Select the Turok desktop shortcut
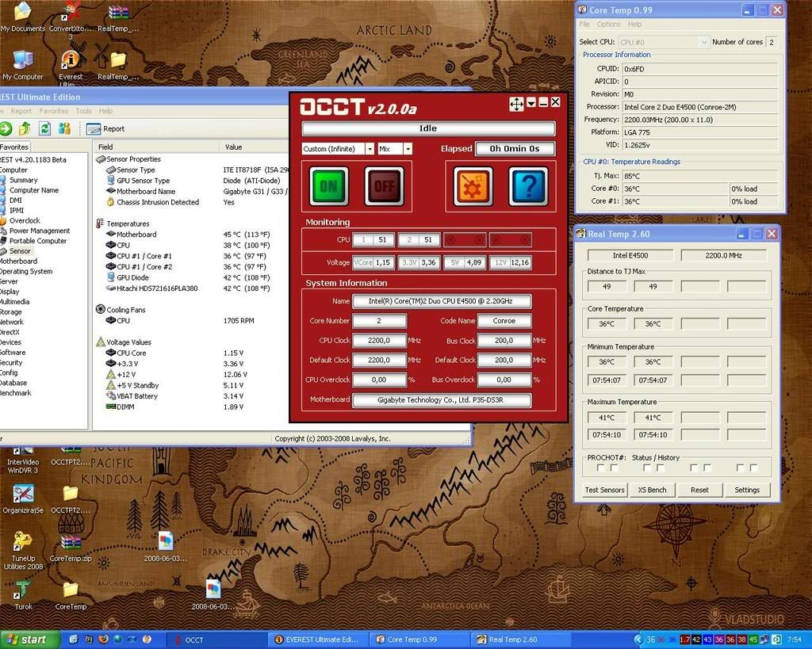 tap(23, 596)
